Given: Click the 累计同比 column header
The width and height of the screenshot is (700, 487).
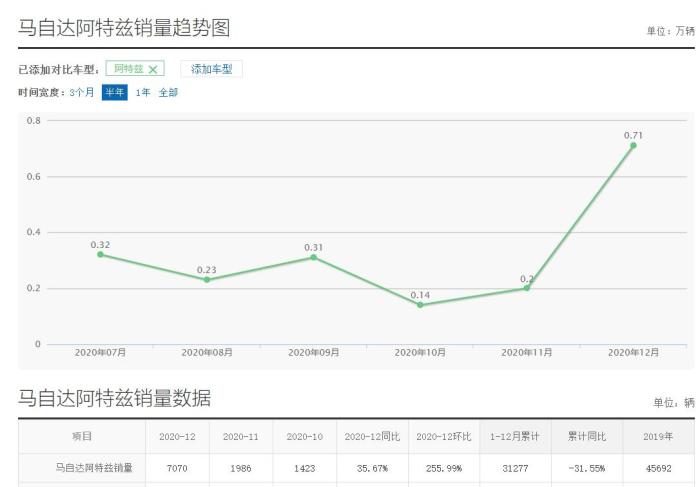Looking at the screenshot, I should (587, 437).
